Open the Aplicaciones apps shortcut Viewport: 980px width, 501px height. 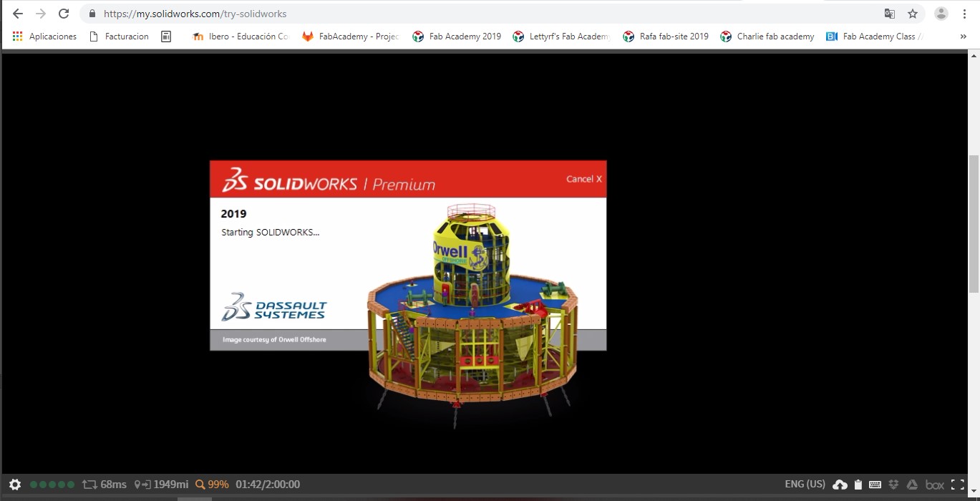[44, 37]
